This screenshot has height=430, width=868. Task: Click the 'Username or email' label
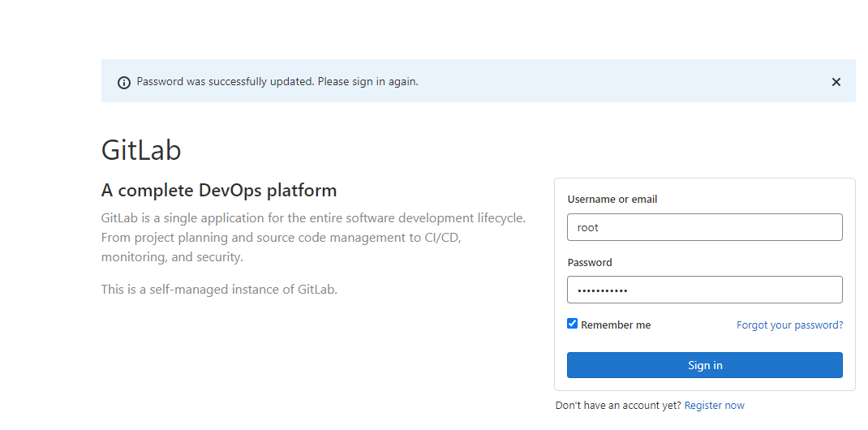pyautogui.click(x=612, y=200)
